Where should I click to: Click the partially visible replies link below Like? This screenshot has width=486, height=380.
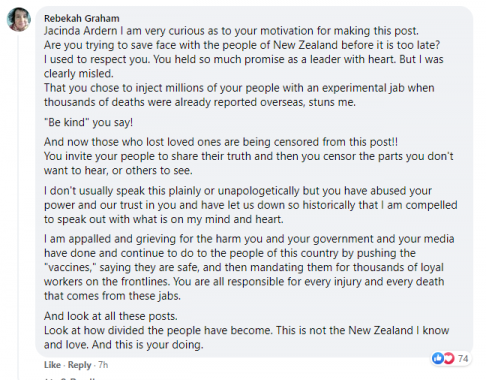click(x=70, y=378)
